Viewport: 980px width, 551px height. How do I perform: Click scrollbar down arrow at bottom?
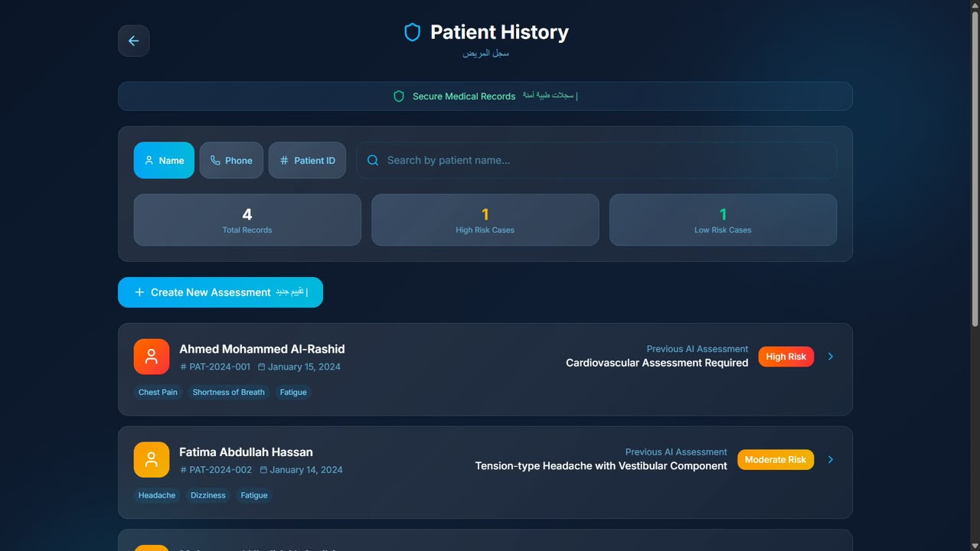975,545
